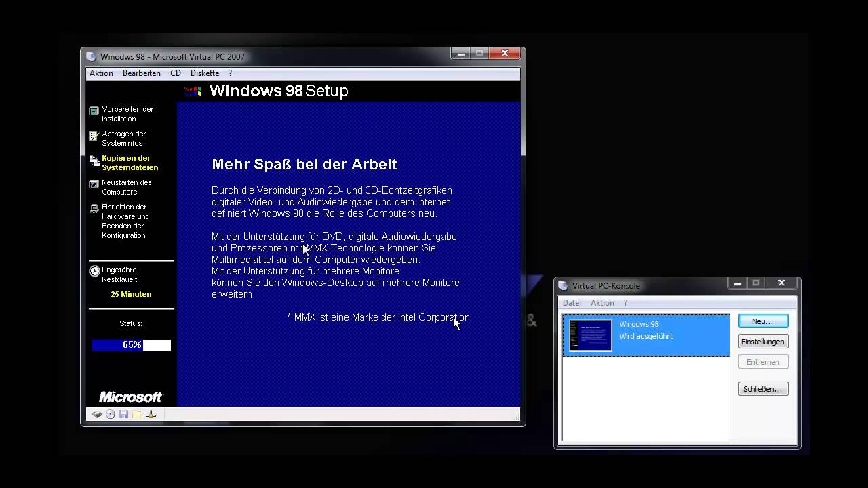Open Einstellungen in the console

tap(763, 342)
